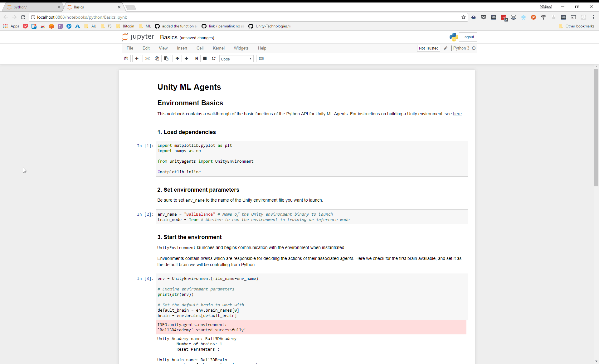Open the Widgets menu
Viewport: 599px width, 364px height.
tap(241, 48)
